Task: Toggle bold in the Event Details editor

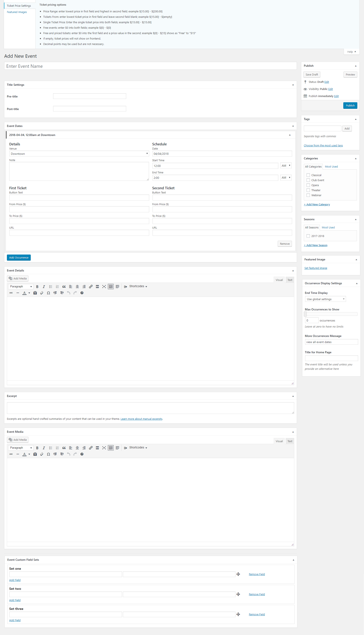Action: click(37, 287)
